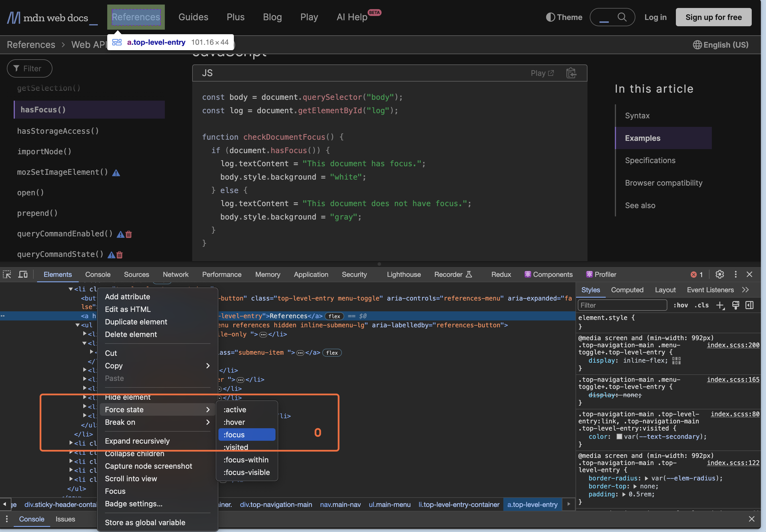The width and height of the screenshot is (766, 532).
Task: Click the inspect element picker icon
Action: (7, 274)
